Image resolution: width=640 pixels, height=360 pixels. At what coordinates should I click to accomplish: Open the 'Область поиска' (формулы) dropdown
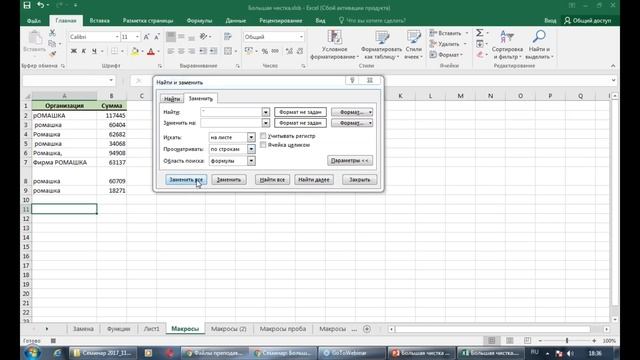pyautogui.click(x=251, y=161)
